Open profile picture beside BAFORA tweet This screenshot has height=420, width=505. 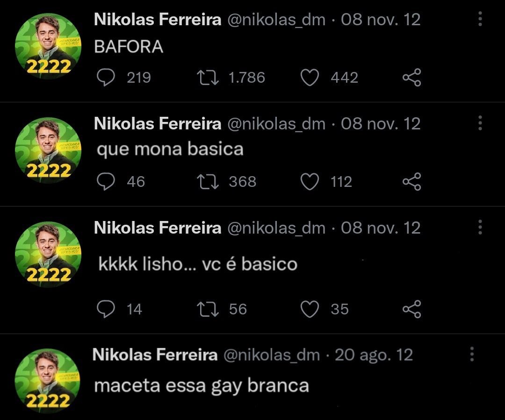[49, 46]
